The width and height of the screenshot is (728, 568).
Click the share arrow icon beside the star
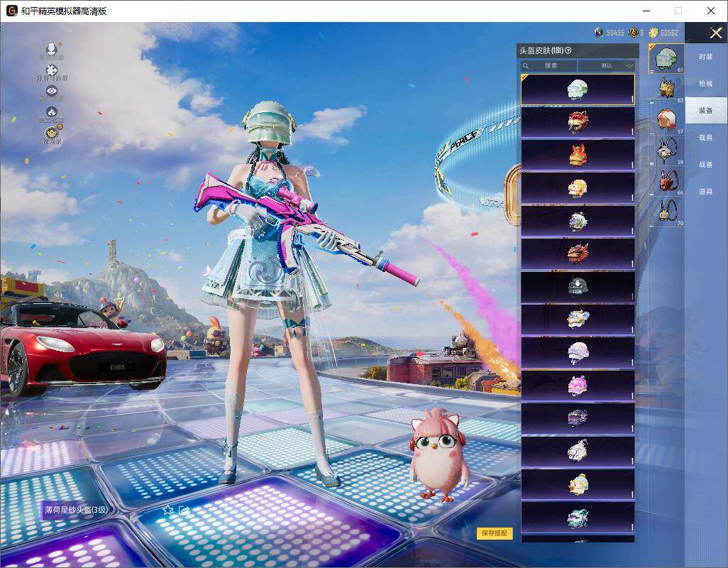pos(184,510)
